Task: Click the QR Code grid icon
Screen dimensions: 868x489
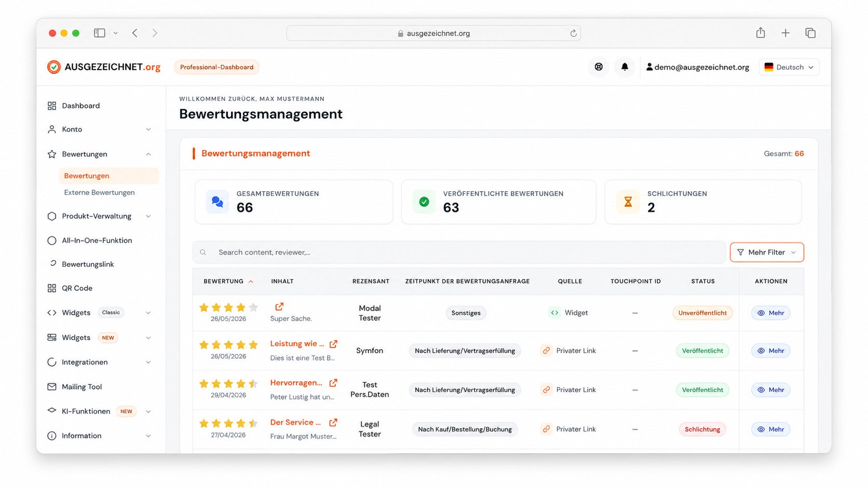Action: click(x=52, y=288)
